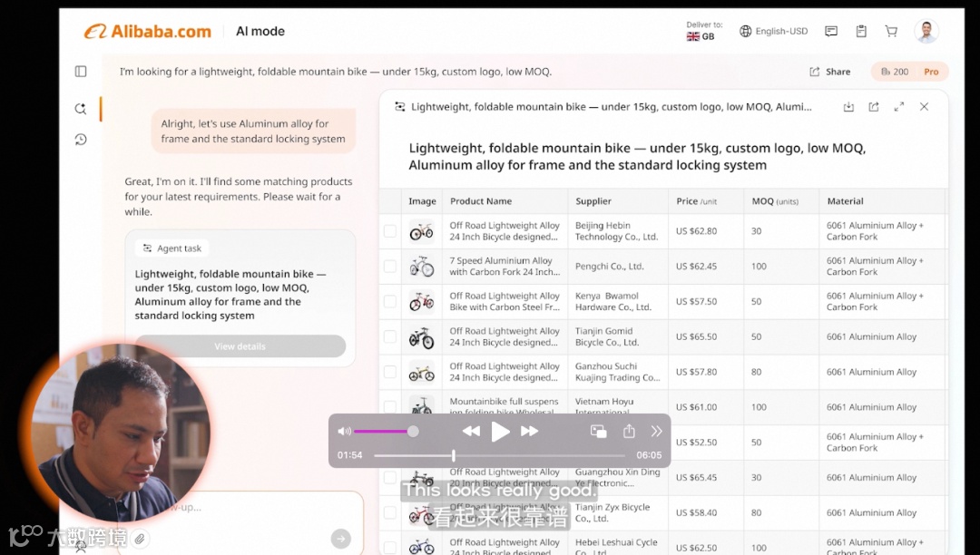Screen dimensions: 980x555
Task: Open supplier Tianjin Gomid Bicycle Co., Ltd.
Action: tap(606, 336)
